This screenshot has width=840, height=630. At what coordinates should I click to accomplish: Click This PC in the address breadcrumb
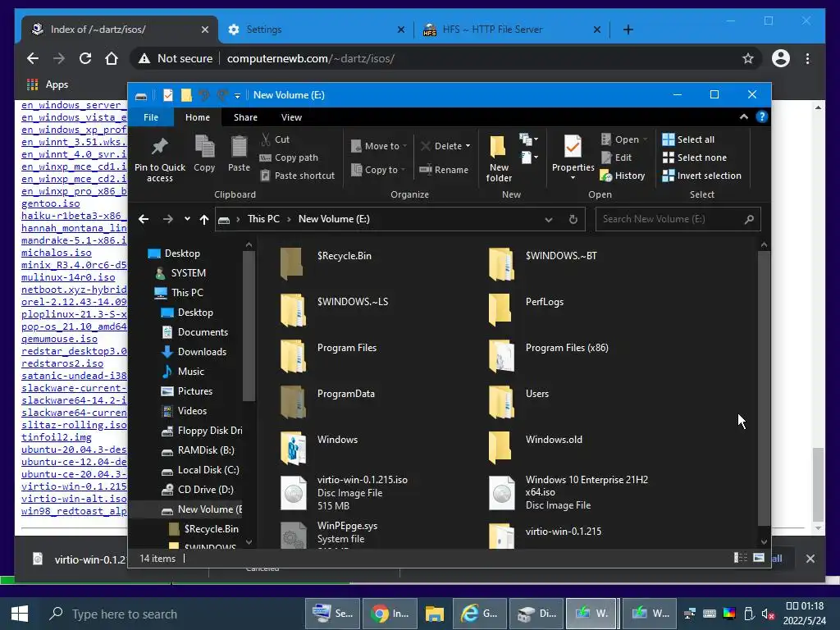pyautogui.click(x=263, y=218)
